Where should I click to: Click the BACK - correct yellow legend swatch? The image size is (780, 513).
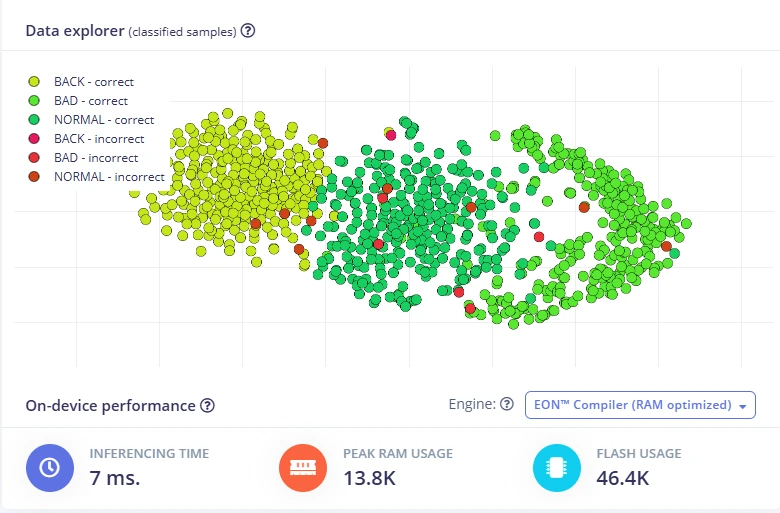pyautogui.click(x=34, y=82)
